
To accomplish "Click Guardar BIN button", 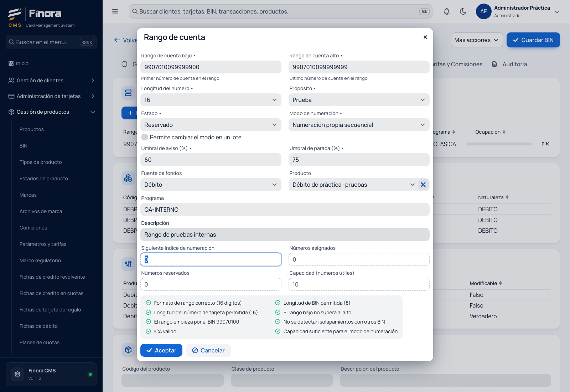I will [x=533, y=40].
